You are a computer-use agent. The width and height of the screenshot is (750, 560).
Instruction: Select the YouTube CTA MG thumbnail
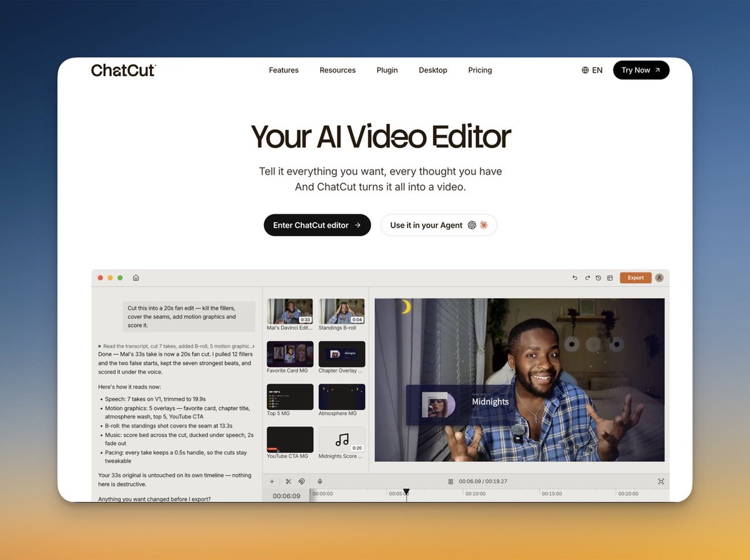(x=290, y=439)
